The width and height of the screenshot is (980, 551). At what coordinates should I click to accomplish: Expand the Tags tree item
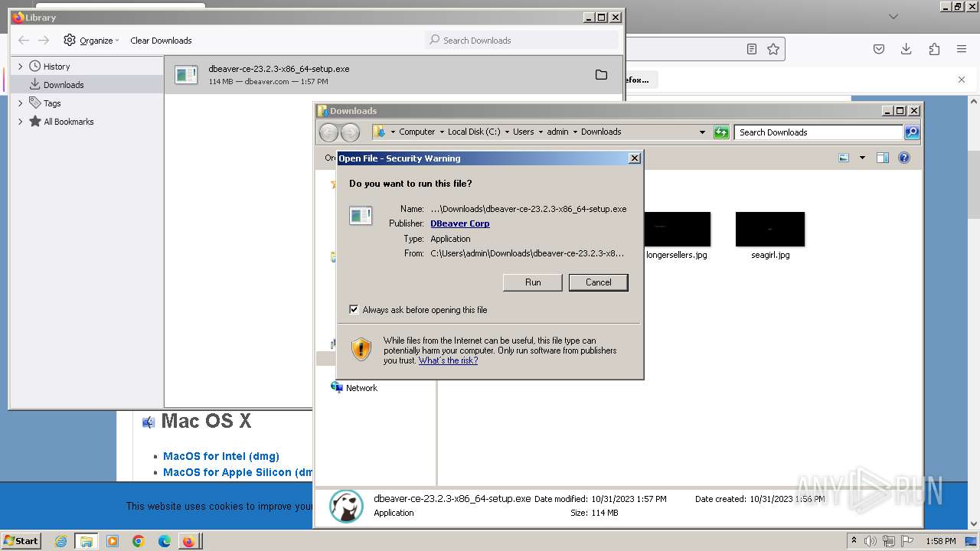click(x=21, y=103)
